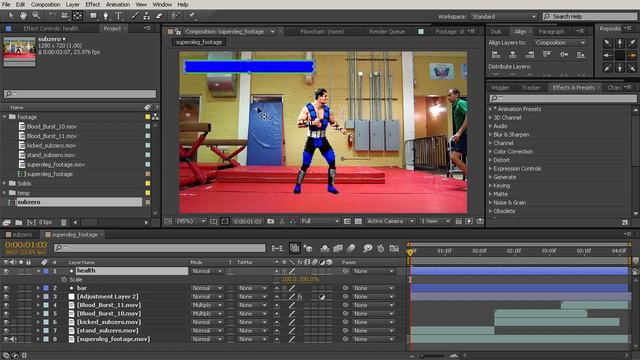The width and height of the screenshot is (640, 360).
Task: Click the Live Update icon in timeline
Action: click(294, 248)
